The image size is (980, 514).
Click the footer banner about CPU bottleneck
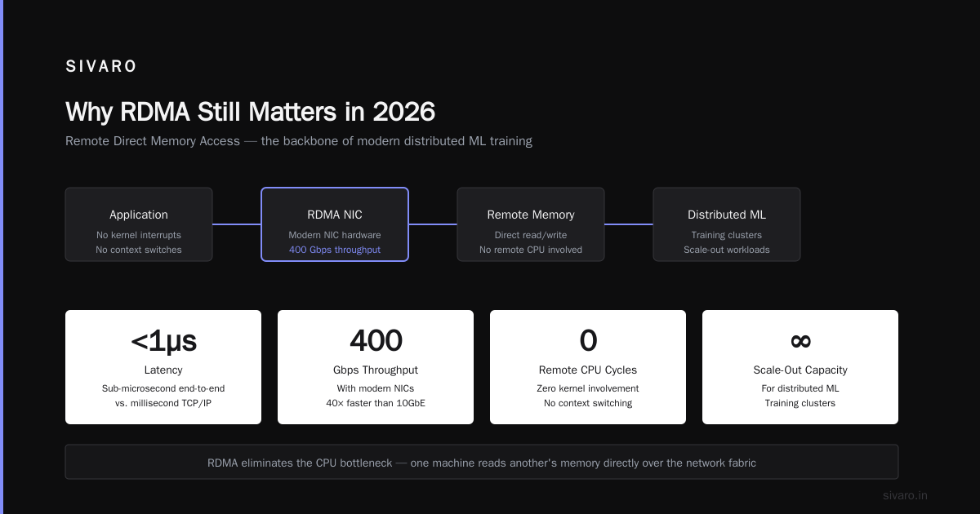(x=482, y=462)
